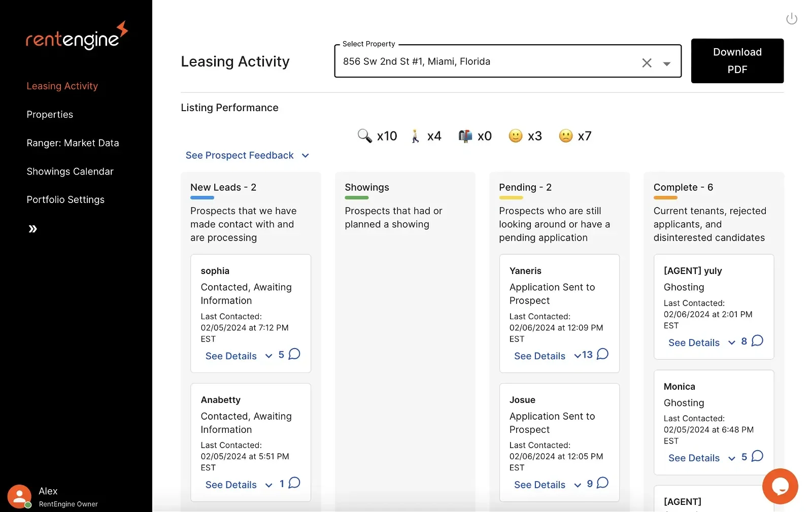The width and height of the screenshot is (812, 512).
Task: Click the mailbox applications stat icon
Action: (465, 135)
